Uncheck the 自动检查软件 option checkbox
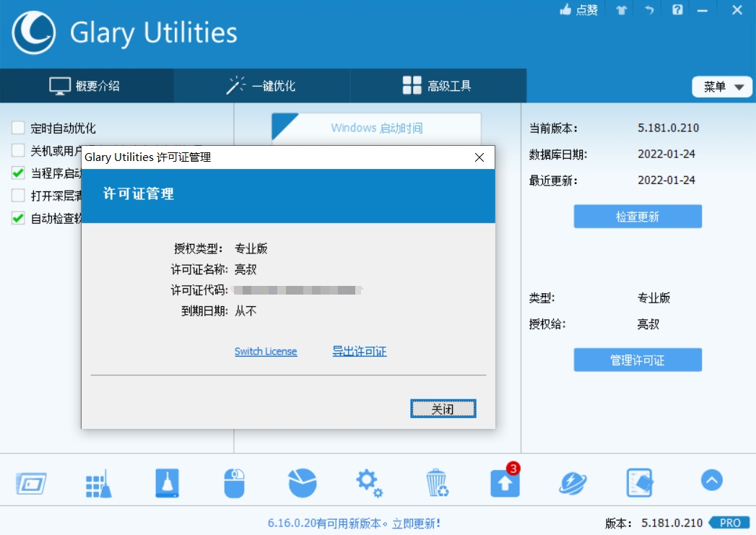 [18, 218]
